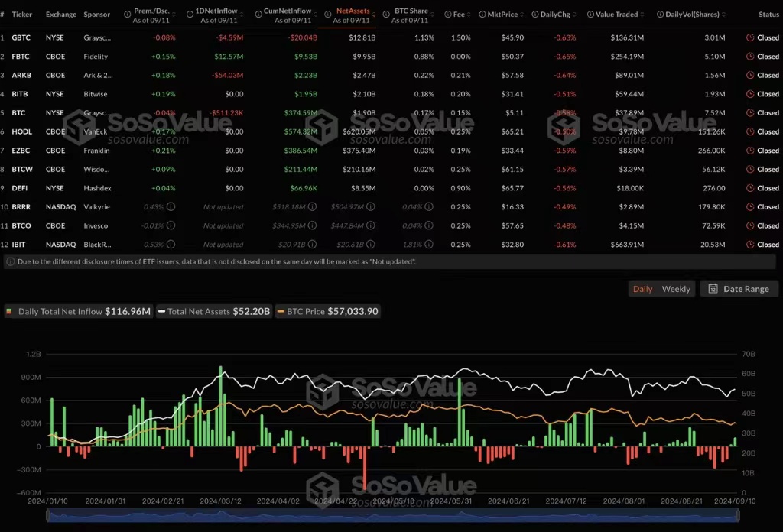The image size is (783, 532).
Task: Open the Date Range picker
Action: [x=739, y=289]
